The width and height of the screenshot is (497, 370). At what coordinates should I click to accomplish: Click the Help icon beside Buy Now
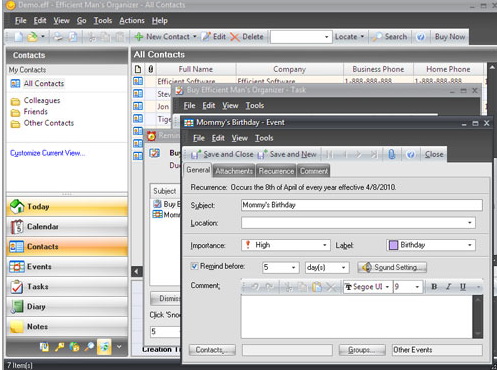[421, 37]
